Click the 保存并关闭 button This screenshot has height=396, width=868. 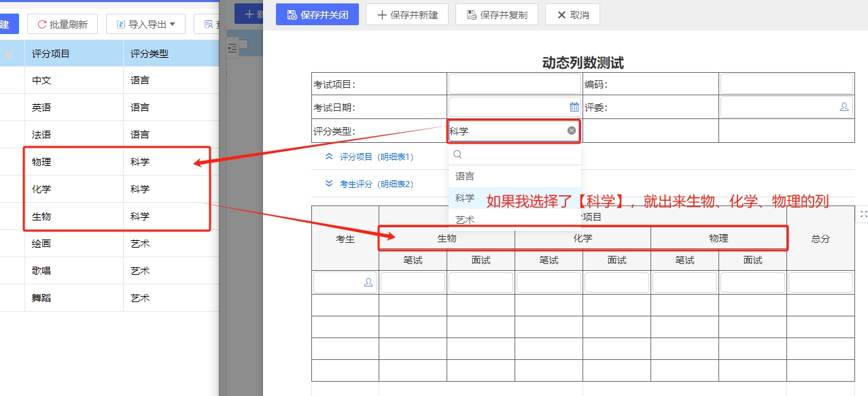(317, 14)
